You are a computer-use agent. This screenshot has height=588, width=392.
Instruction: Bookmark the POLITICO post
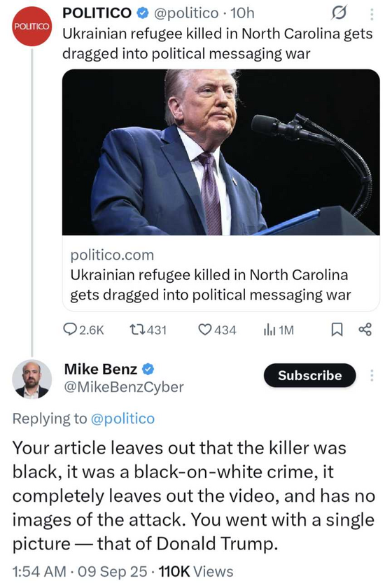(x=337, y=330)
